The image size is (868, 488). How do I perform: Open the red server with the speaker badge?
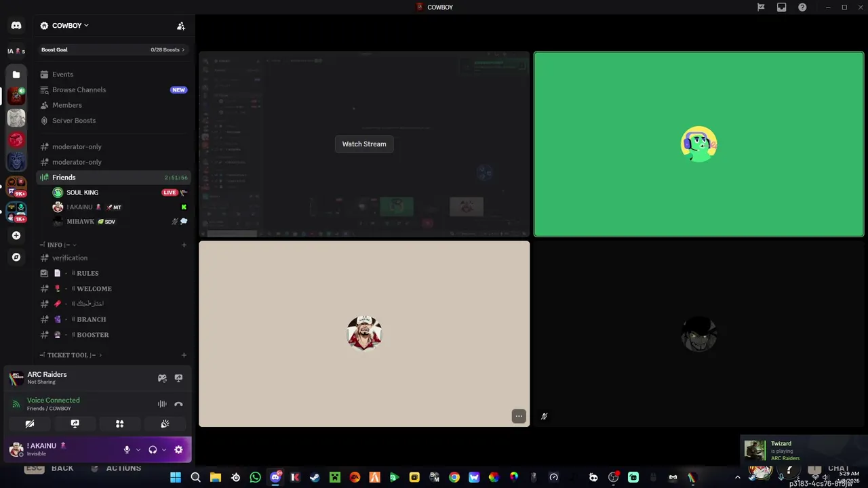coord(16,96)
